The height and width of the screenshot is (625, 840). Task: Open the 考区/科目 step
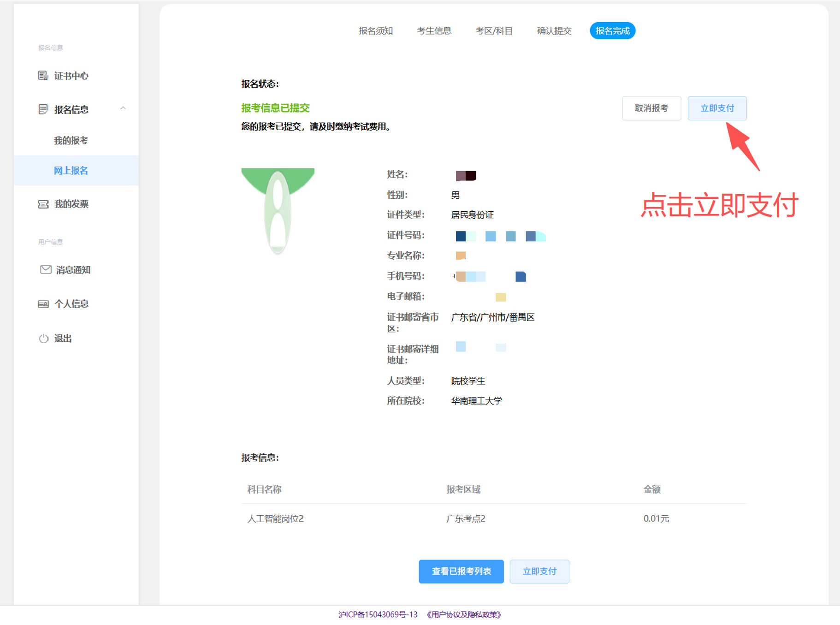coord(494,31)
